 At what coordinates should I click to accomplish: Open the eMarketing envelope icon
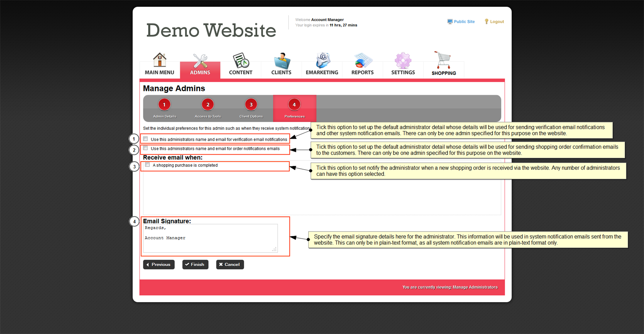322,61
